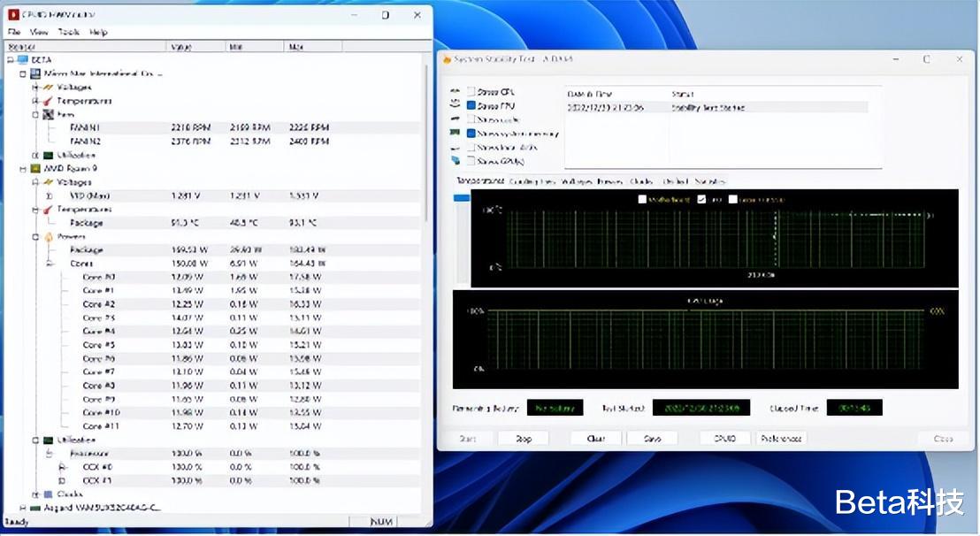Image resolution: width=980 pixels, height=536 pixels.
Task: Click the AMD Ryzen 9 processor icon
Action: [x=35, y=168]
